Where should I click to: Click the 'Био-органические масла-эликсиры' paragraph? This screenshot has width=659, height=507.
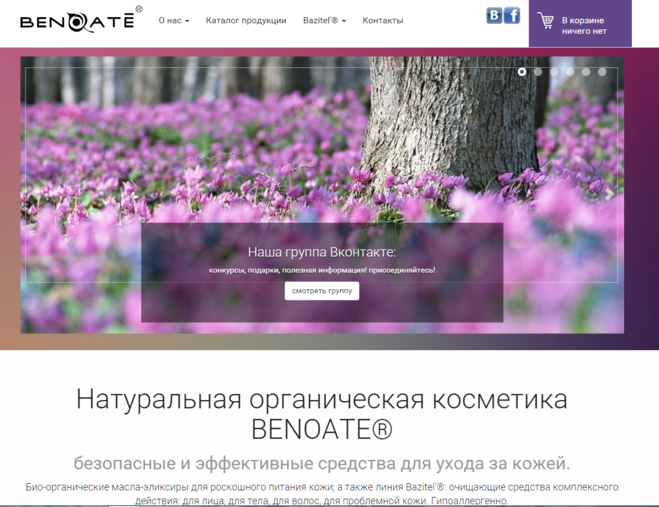pos(322,494)
